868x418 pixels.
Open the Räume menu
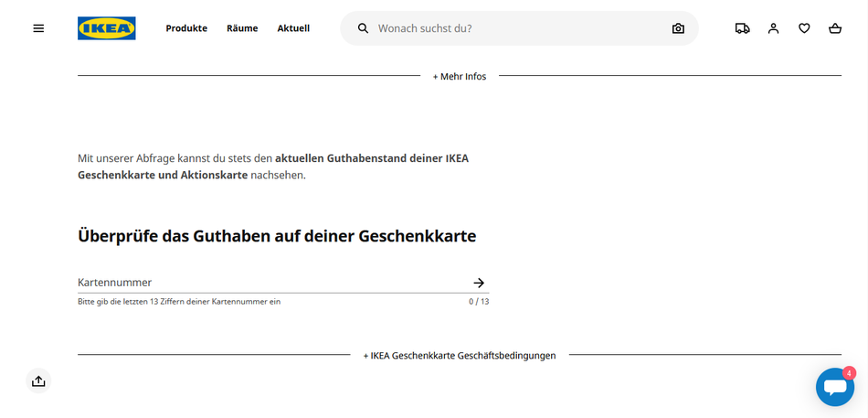[242, 28]
